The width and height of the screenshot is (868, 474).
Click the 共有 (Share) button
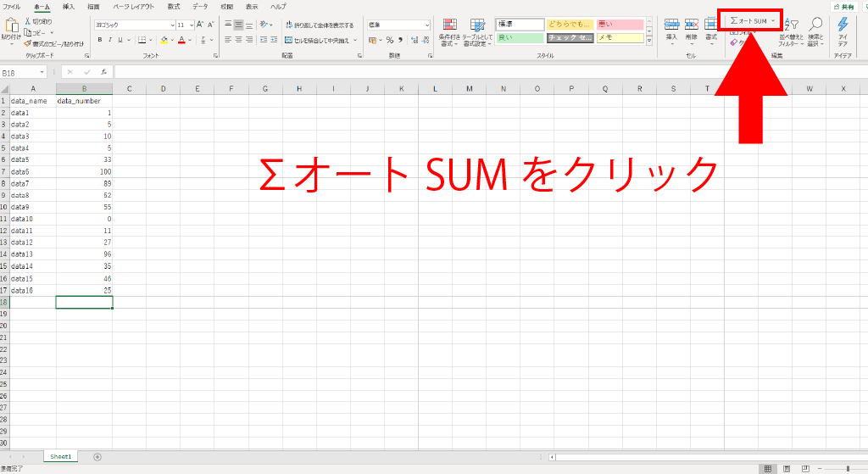(x=845, y=7)
